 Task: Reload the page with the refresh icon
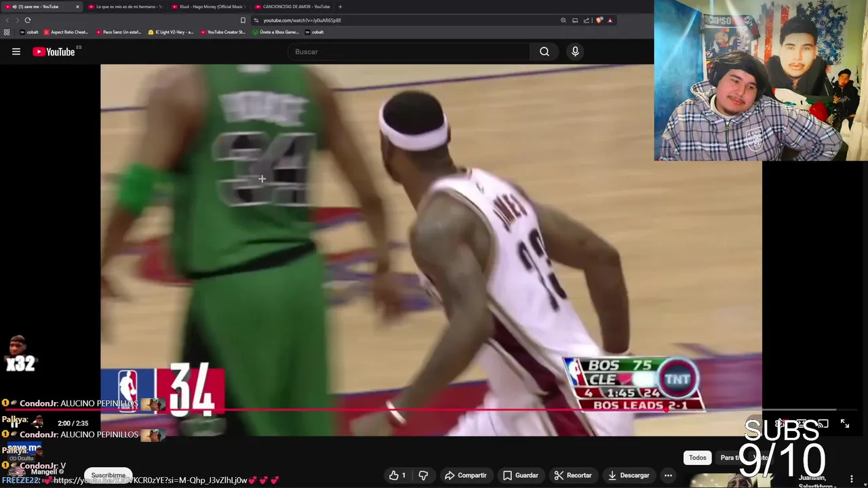pyautogui.click(x=28, y=20)
